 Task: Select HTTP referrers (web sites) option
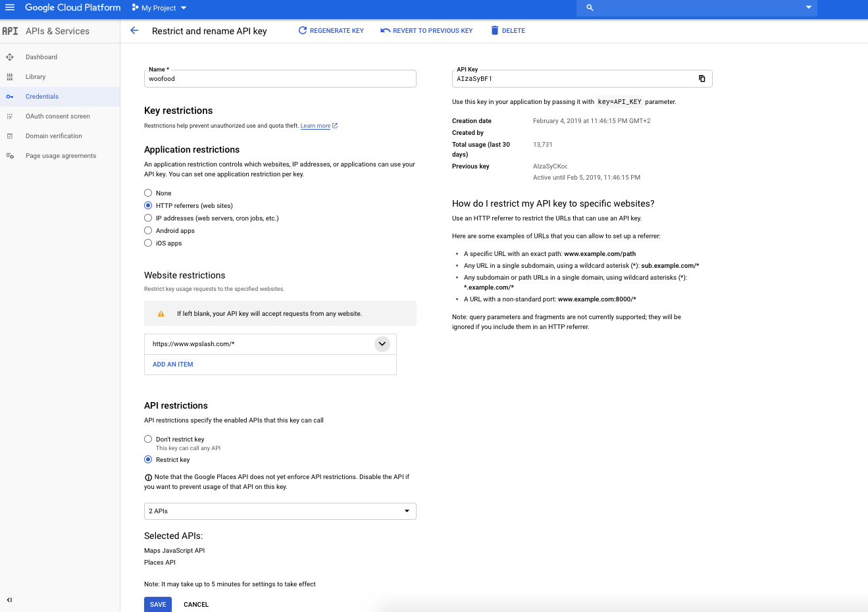click(x=148, y=205)
